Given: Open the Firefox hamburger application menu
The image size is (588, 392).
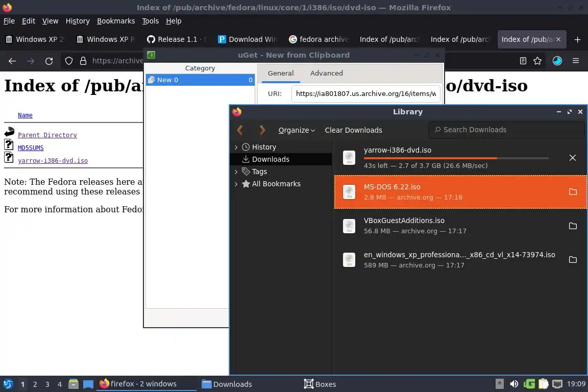Looking at the screenshot, I should (576, 61).
